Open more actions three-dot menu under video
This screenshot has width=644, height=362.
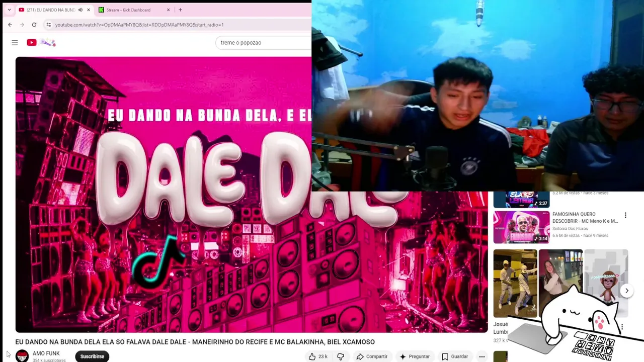pyautogui.click(x=482, y=356)
